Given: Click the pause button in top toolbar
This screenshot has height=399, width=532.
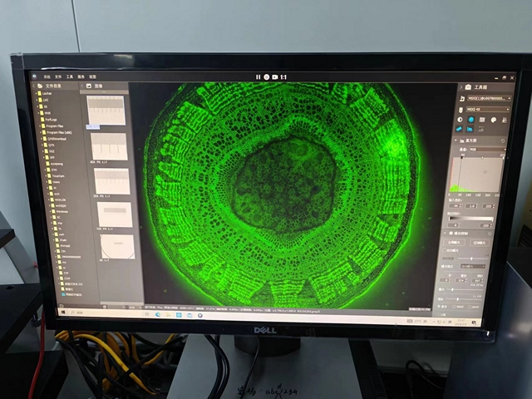Looking at the screenshot, I should [x=258, y=77].
